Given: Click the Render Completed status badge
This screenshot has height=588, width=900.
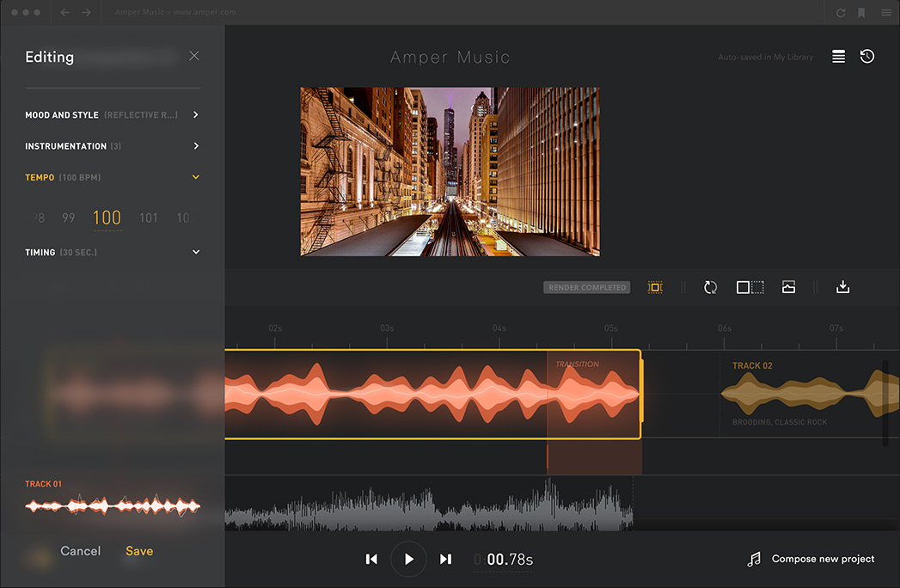Looking at the screenshot, I should [x=586, y=287].
